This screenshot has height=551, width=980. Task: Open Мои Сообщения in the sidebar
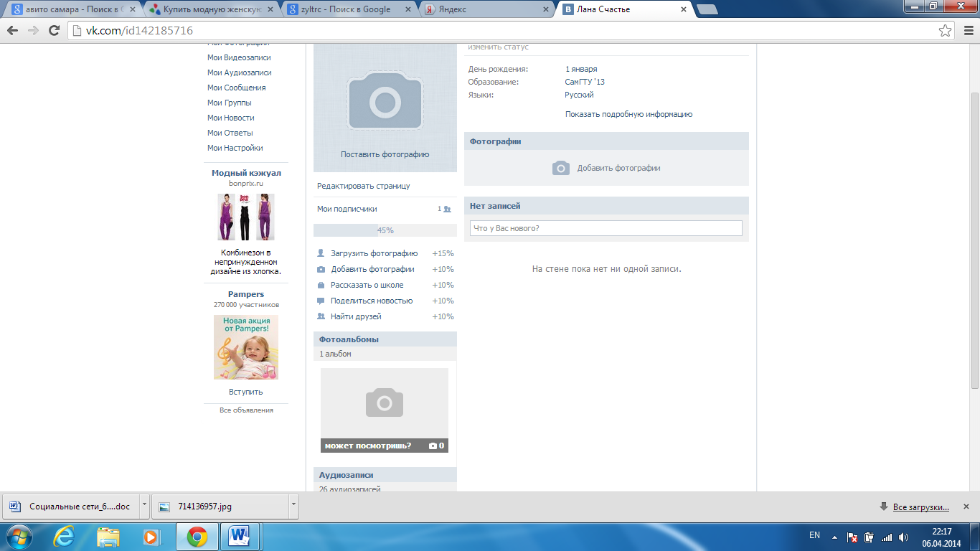(236, 88)
